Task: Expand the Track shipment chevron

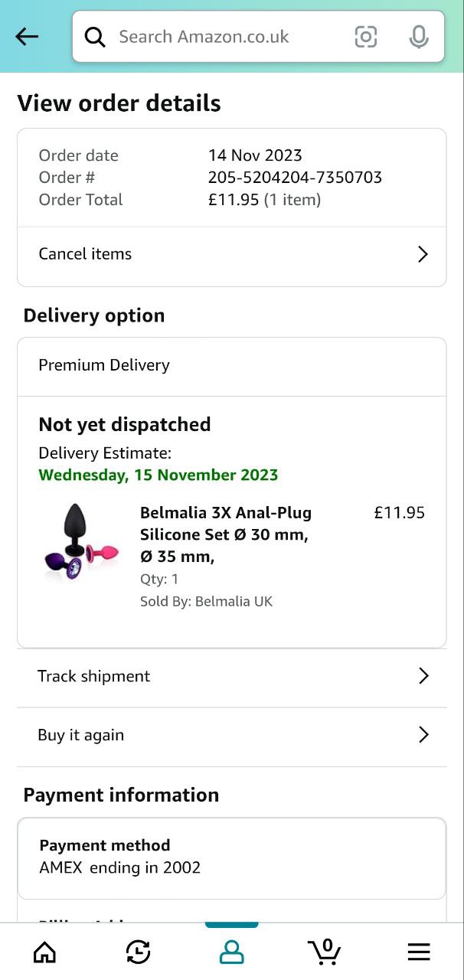Action: 423,676
